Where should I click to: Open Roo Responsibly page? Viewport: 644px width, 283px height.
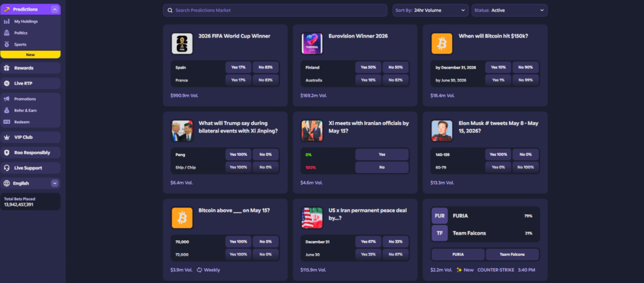(30, 152)
